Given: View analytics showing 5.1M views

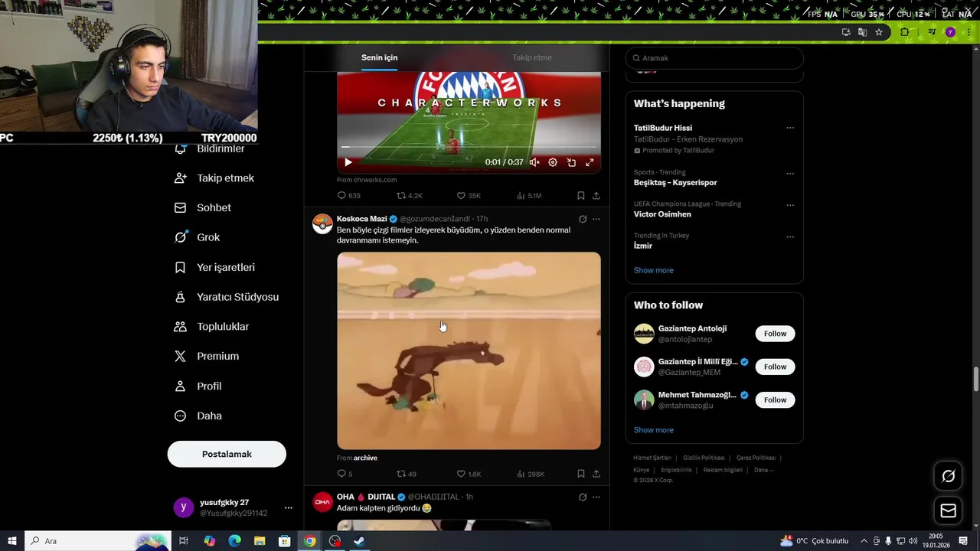Looking at the screenshot, I should coord(529,196).
